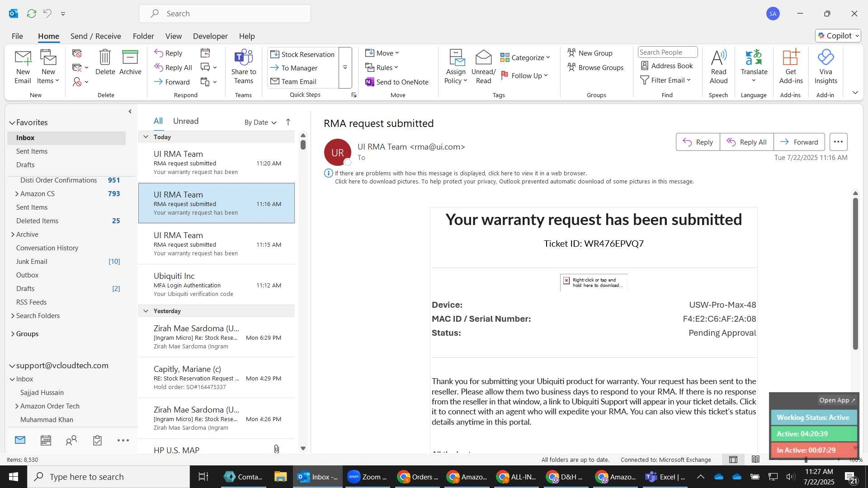Open Tasks view in navigation bar

(x=97, y=440)
